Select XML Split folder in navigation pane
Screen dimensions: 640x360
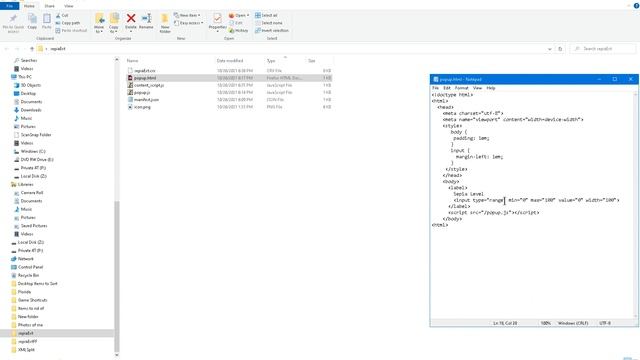[x=26, y=350]
